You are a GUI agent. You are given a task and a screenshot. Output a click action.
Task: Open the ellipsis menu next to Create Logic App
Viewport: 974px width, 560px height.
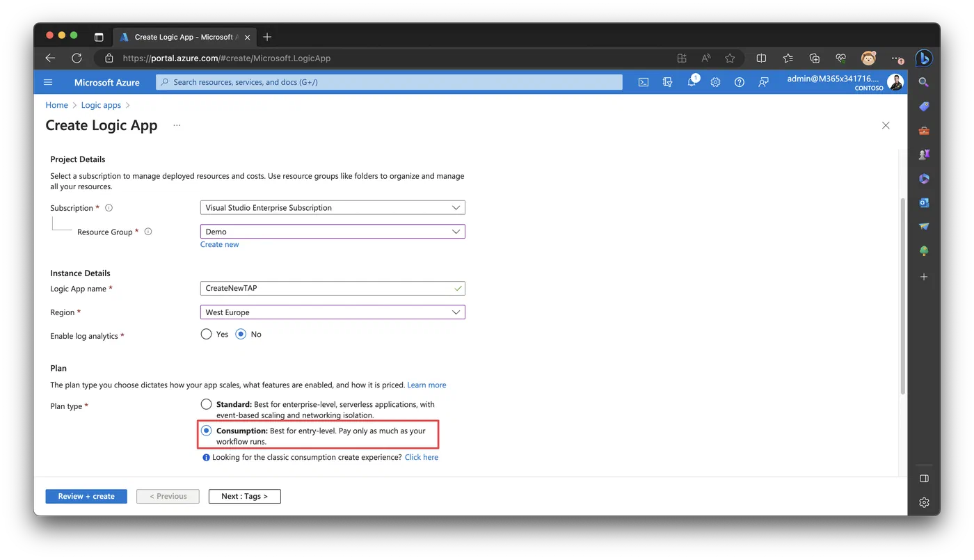pyautogui.click(x=177, y=126)
